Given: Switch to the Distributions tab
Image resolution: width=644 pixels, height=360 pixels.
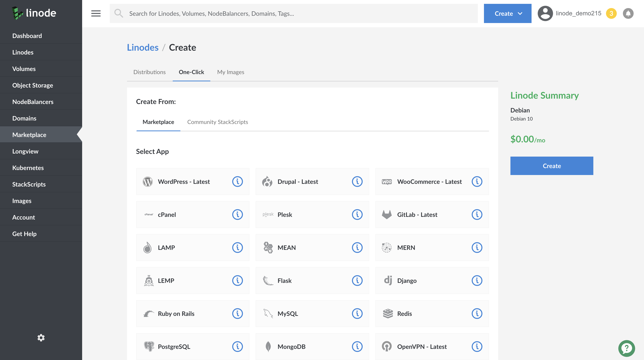Looking at the screenshot, I should coord(149,72).
